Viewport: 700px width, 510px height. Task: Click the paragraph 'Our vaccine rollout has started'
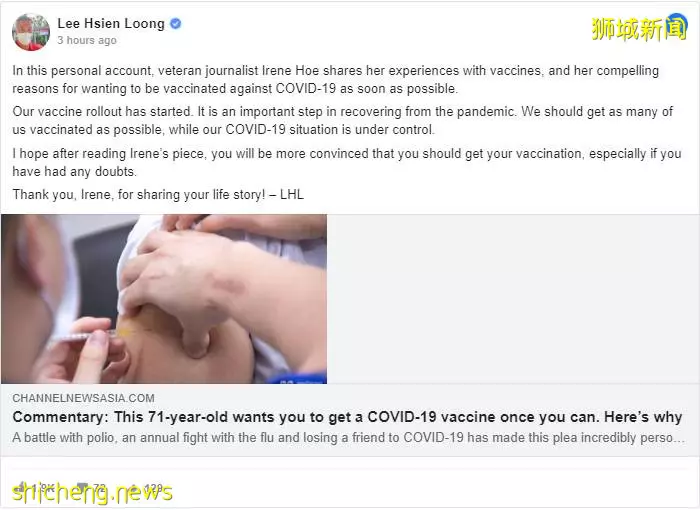pyautogui.click(x=342, y=121)
